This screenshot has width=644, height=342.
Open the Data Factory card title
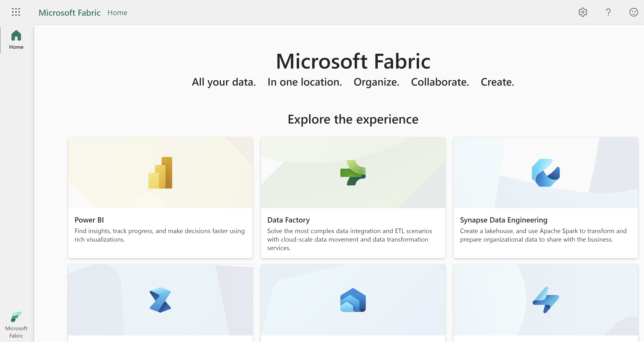[x=288, y=220]
